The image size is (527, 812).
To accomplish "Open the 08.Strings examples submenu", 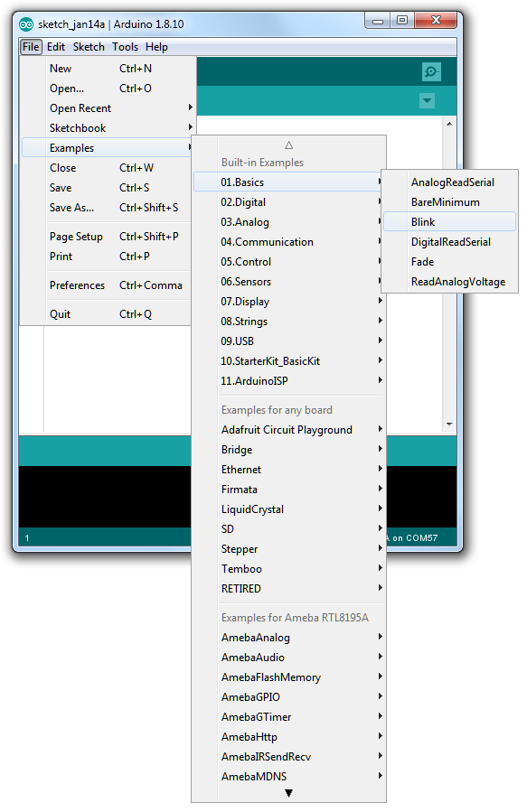I will [288, 321].
